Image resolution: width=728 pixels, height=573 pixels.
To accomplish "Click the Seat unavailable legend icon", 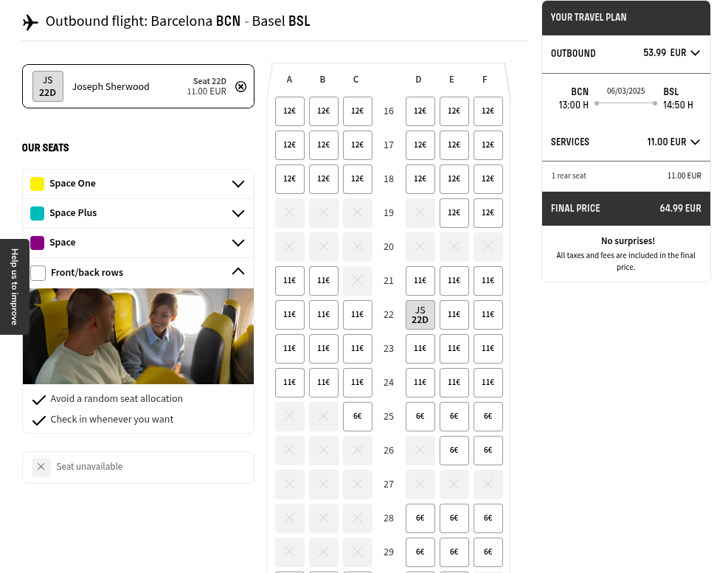I will (x=41, y=467).
